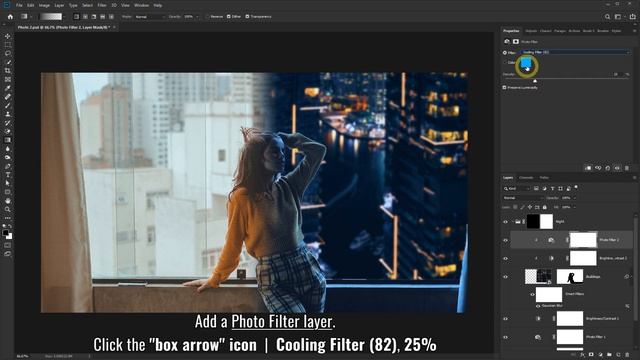640x360 pixels.
Task: Click the add layer mask icon
Action: click(591, 355)
